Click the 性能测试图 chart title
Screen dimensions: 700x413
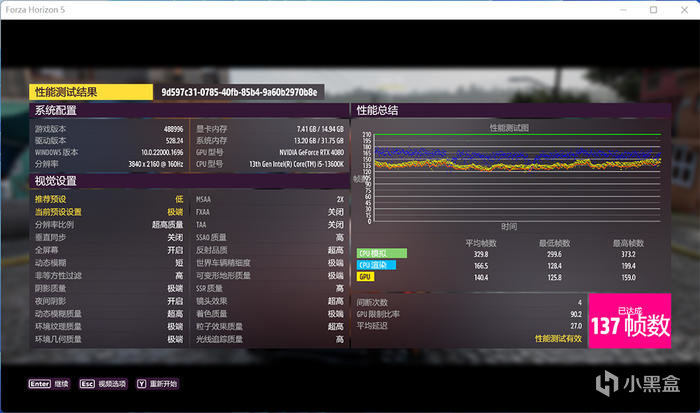(509, 128)
